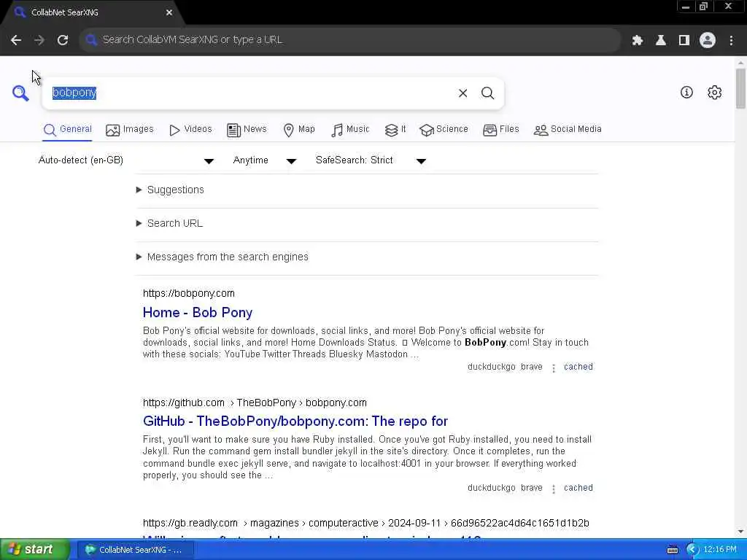This screenshot has height=560, width=747.
Task: Open preferences gear icon
Action: (x=715, y=93)
